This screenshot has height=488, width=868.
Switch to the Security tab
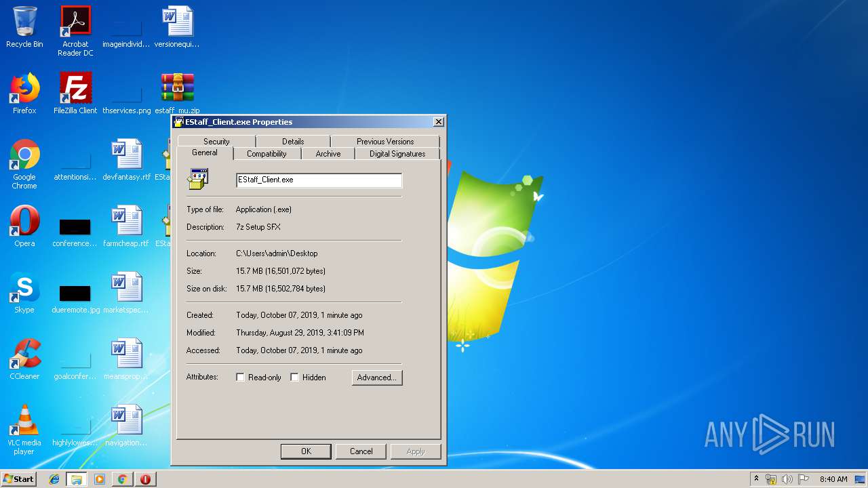click(216, 141)
